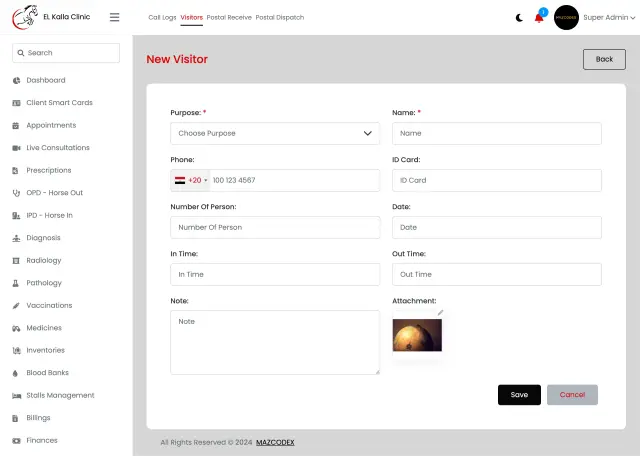Click the Inventories icon
Screen dimensions: 640x456
pyautogui.click(x=16, y=350)
